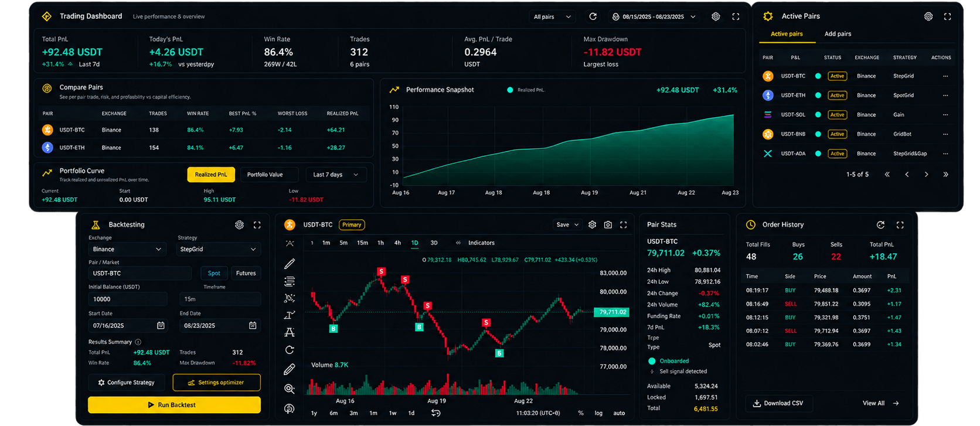
Task: Refresh the Trading Dashboard data
Action: point(593,16)
